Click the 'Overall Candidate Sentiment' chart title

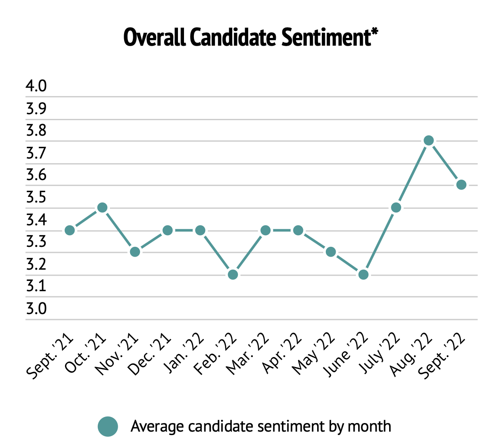click(x=250, y=38)
